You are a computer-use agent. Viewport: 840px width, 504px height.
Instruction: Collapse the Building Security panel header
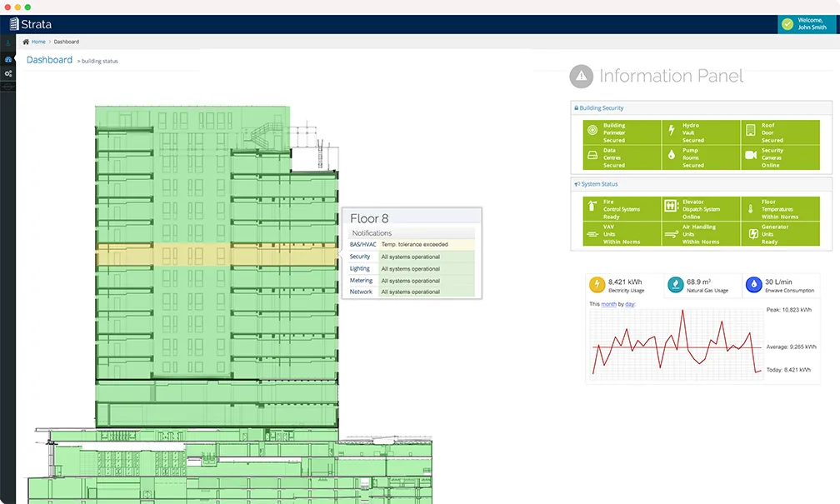pyautogui.click(x=702, y=108)
